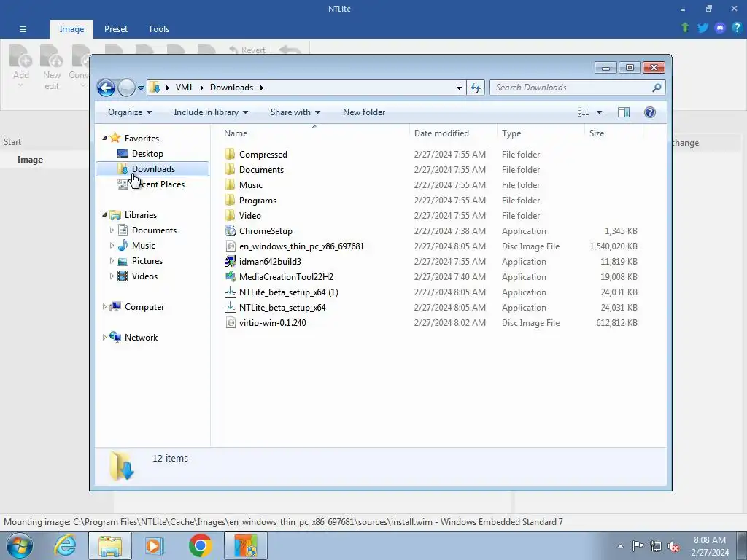Click the Action Center flag icon
This screenshot has height=560, width=747.
coord(638,546)
